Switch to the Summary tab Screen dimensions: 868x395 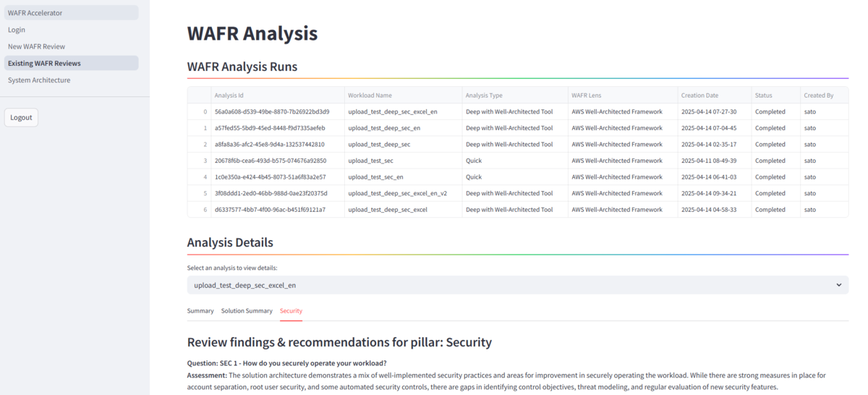(200, 311)
